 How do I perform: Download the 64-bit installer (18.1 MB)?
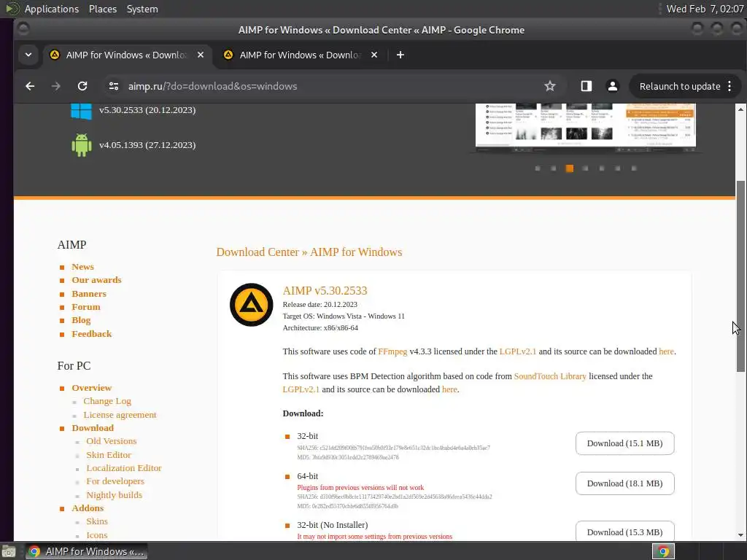tap(624, 483)
